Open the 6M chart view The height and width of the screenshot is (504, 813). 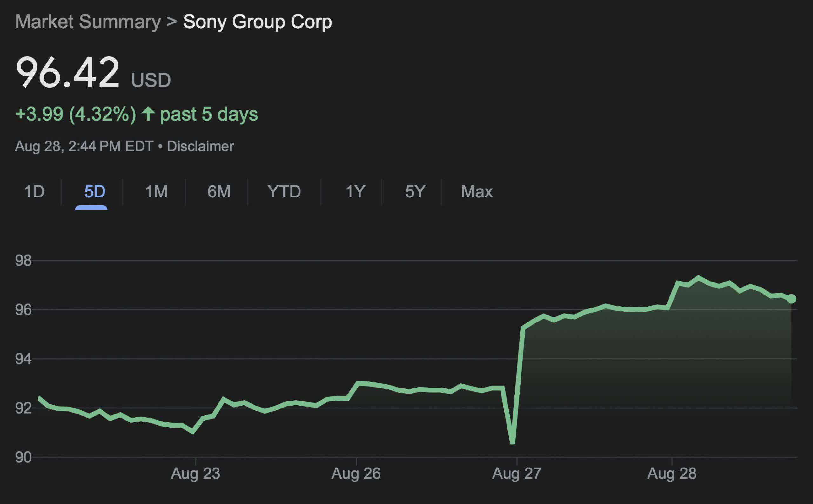pos(219,192)
